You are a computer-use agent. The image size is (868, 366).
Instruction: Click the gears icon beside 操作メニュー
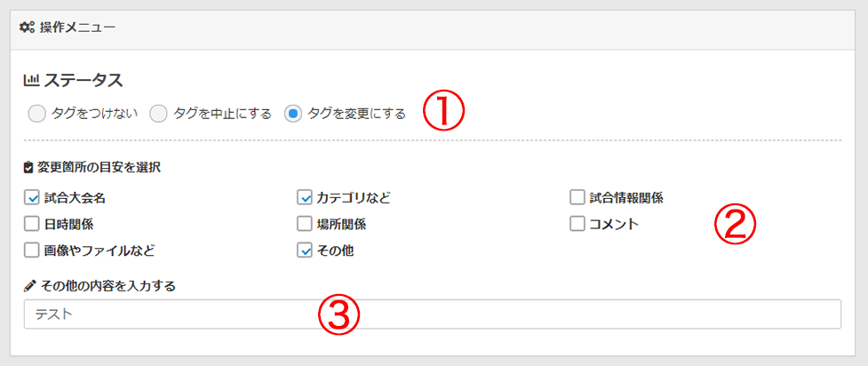(28, 28)
